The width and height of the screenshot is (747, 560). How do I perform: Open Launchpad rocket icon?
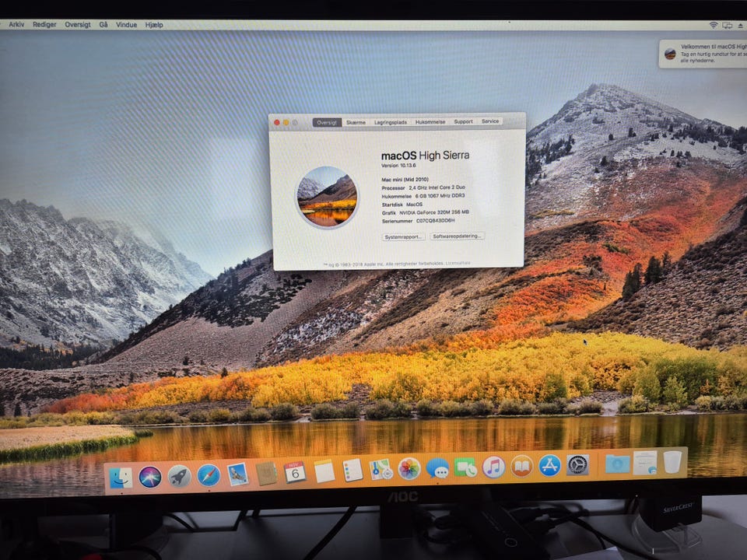point(179,476)
